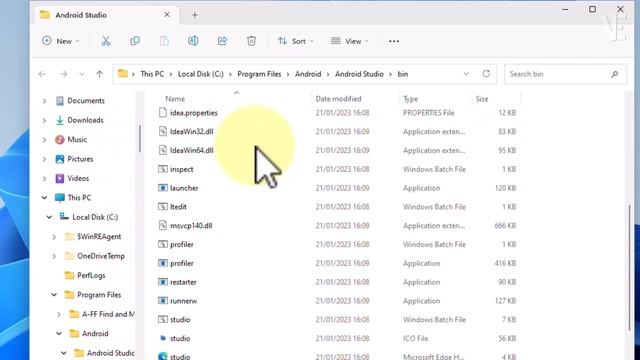
Task: Open the View dropdown menu
Action: click(350, 41)
